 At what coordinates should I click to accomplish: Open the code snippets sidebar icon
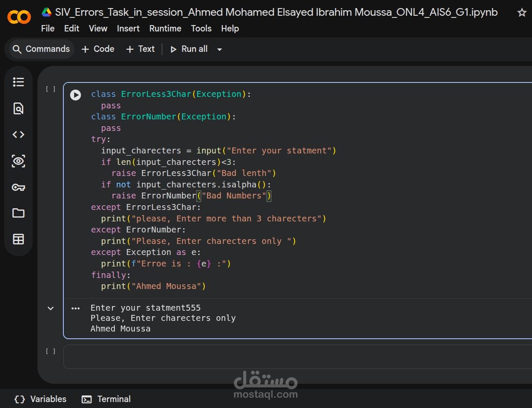(x=18, y=135)
